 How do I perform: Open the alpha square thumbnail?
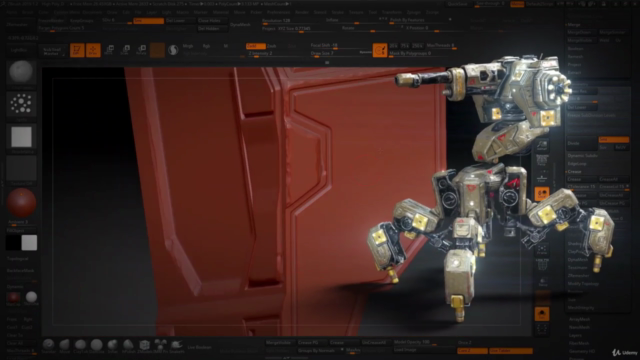21,136
